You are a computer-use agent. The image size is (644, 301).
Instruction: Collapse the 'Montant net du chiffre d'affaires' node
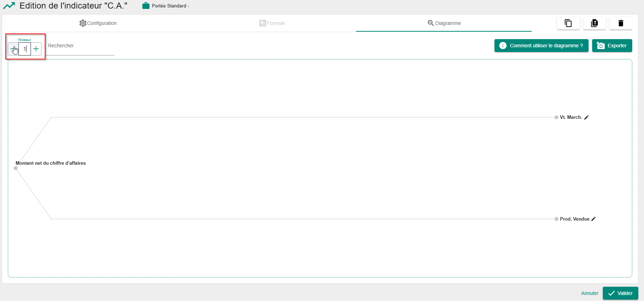tap(16, 168)
